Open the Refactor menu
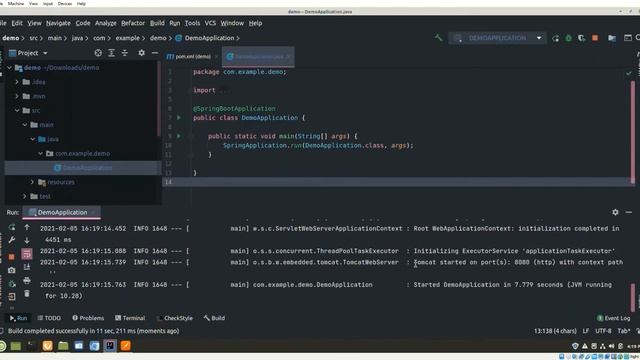 coord(133,23)
